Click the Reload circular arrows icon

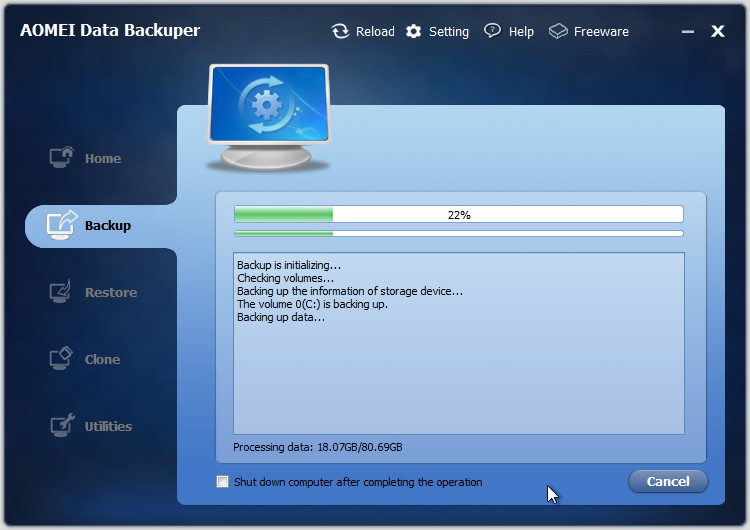340,32
